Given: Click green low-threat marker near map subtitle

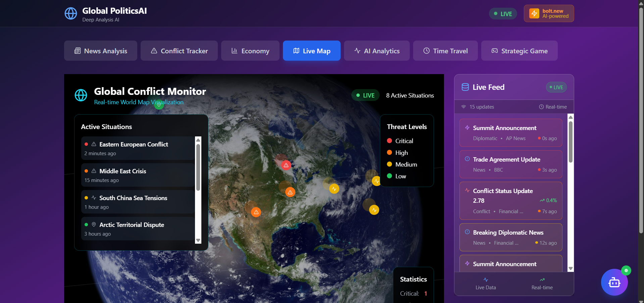Looking at the screenshot, I should [x=159, y=105].
